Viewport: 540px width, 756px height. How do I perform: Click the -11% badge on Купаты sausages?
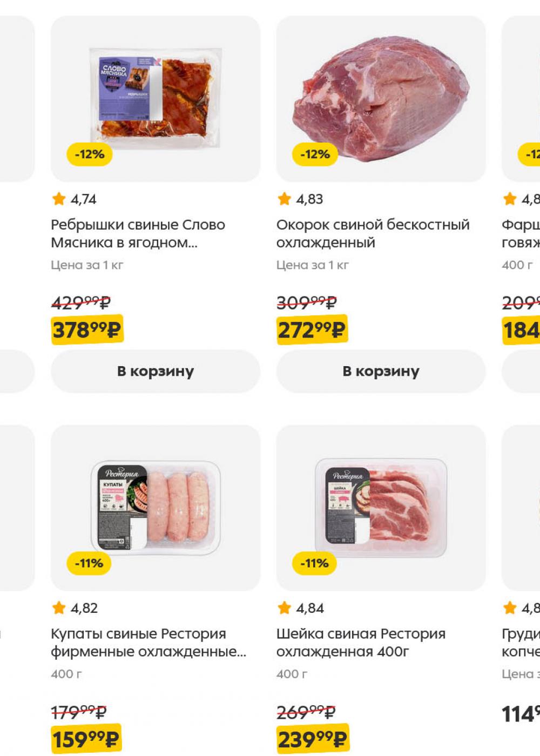pyautogui.click(x=89, y=563)
